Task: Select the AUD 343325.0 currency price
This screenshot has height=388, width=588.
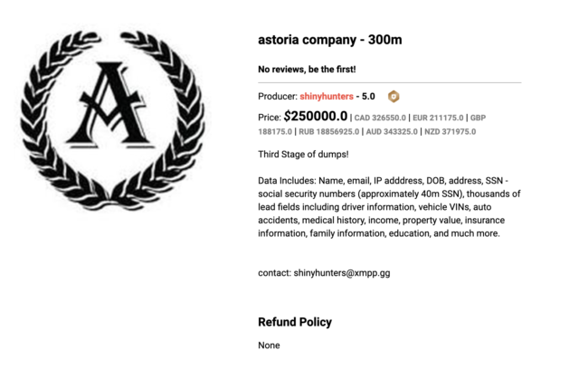Action: (x=392, y=131)
